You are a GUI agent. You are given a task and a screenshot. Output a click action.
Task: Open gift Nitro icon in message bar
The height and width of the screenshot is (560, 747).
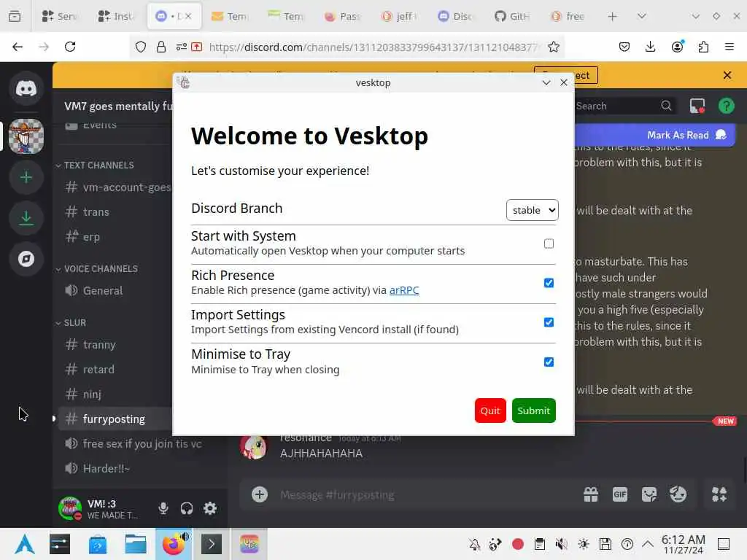pyautogui.click(x=591, y=494)
